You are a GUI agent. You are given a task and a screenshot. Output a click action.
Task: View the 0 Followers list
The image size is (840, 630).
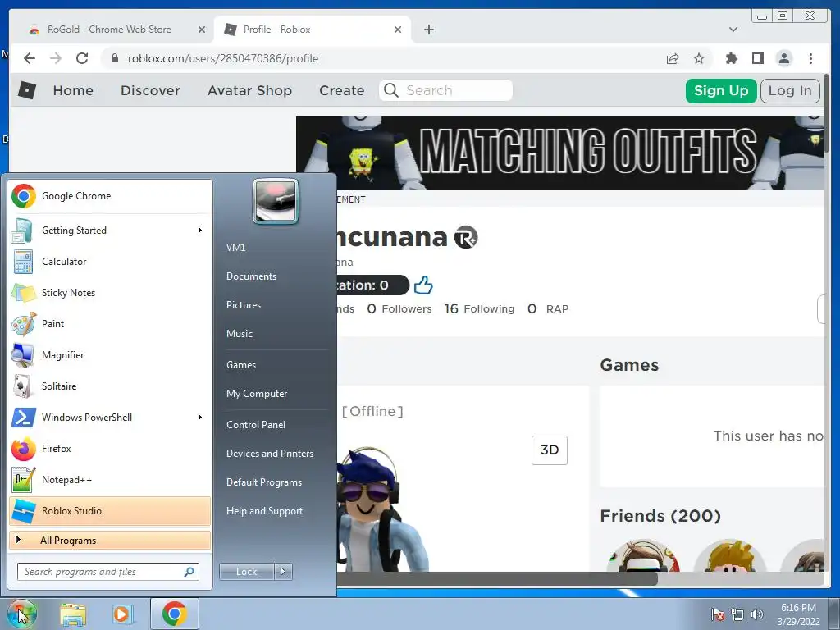399,309
